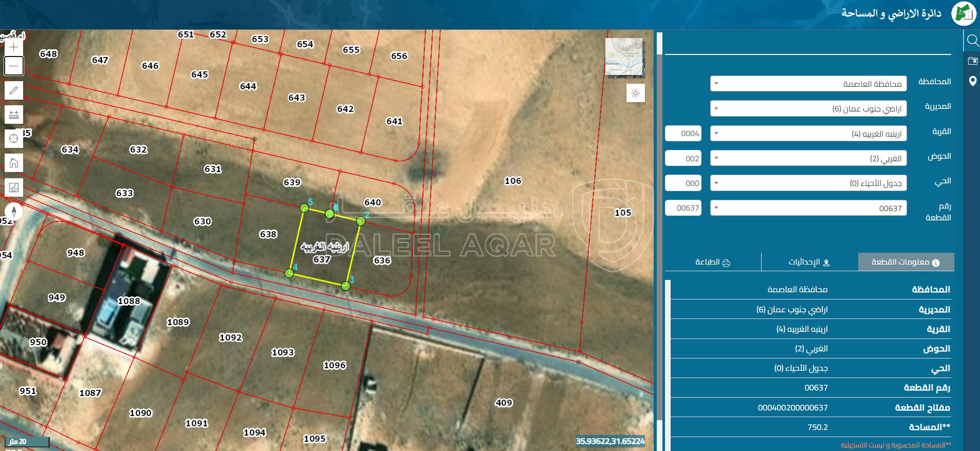980x451 pixels.
Task: Expand the المديرية directorate dropdown
Action: (x=808, y=108)
